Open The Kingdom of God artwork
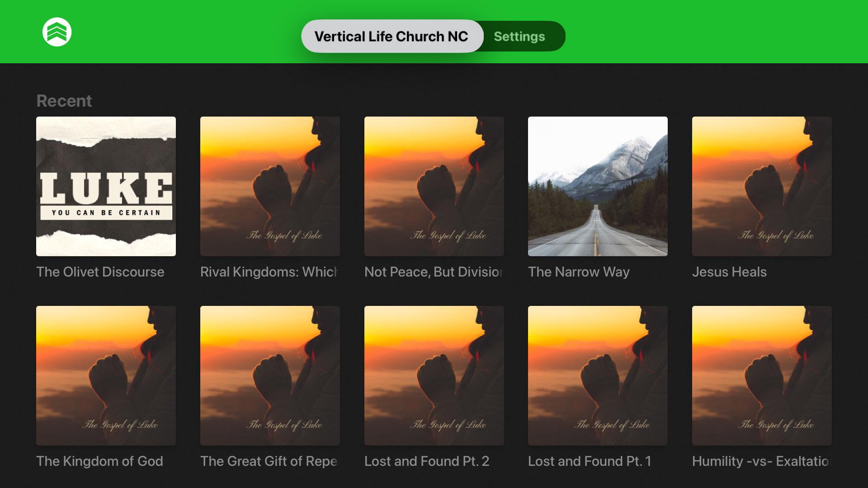The width and height of the screenshot is (868, 488). [106, 375]
